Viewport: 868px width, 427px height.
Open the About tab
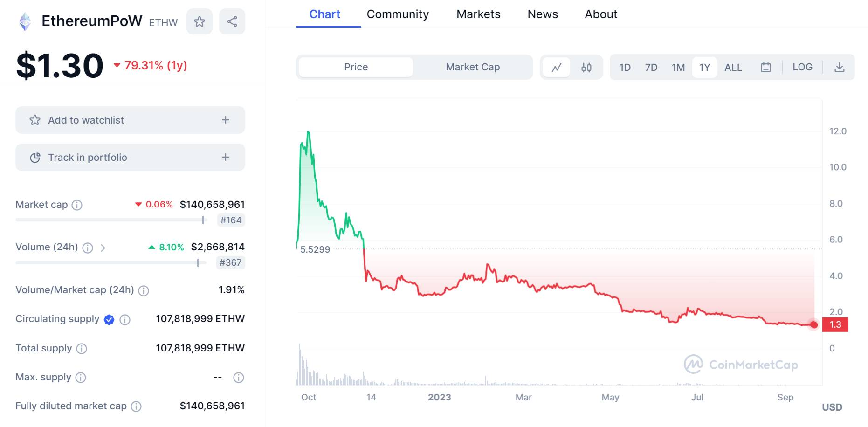point(601,14)
